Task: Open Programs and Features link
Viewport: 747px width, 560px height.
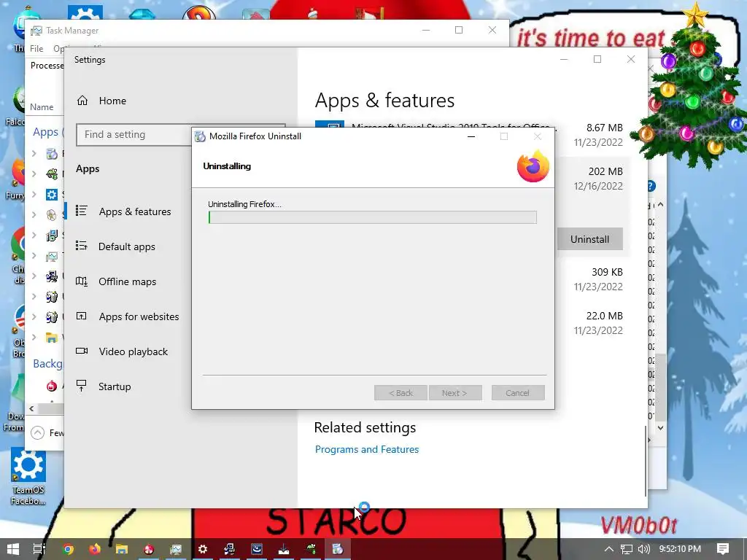Action: tap(367, 449)
